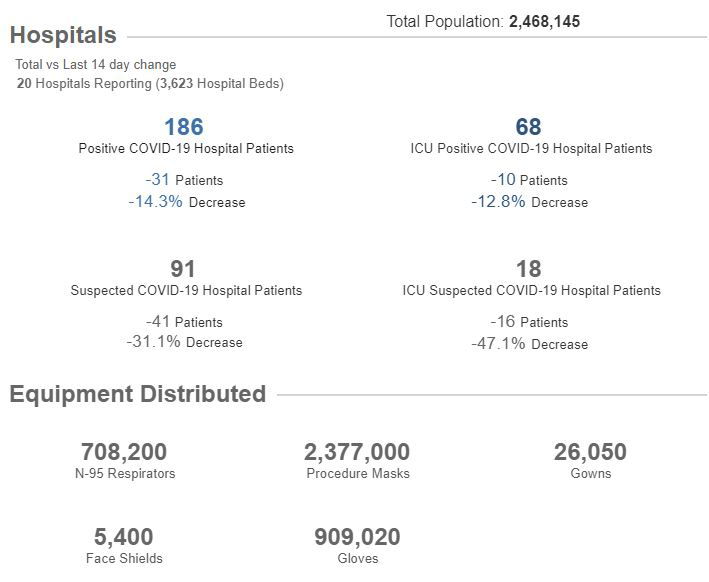Screen dimensions: 709x582
Task: Click the Total Population figure 2,468,145
Action: 544,21
